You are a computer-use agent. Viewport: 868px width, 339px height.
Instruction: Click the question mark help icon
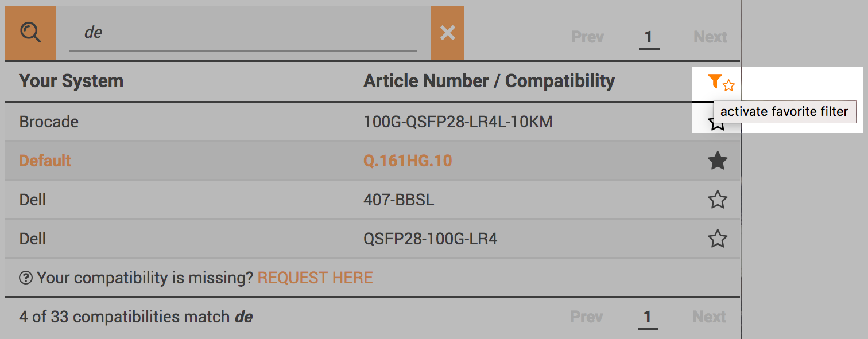26,278
